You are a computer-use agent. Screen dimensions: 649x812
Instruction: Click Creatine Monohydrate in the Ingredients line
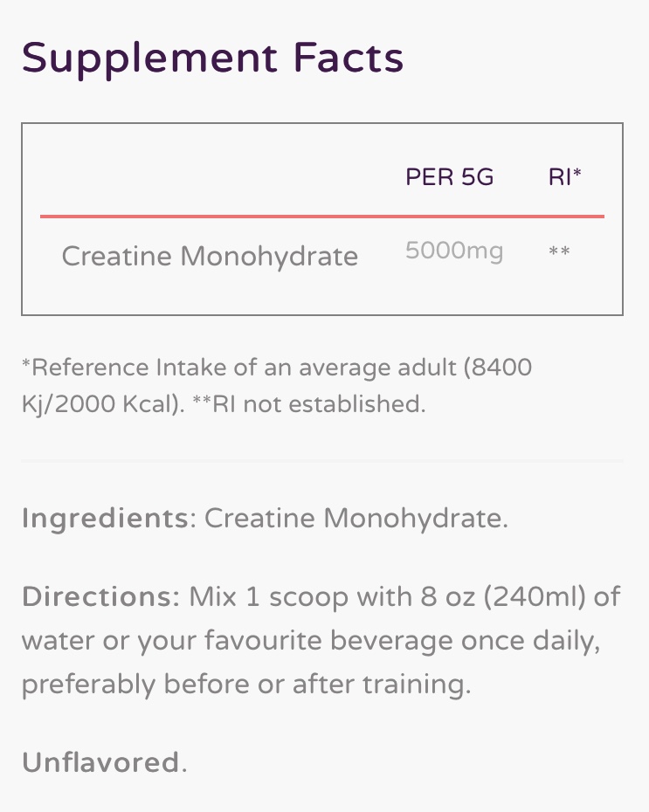(x=355, y=518)
